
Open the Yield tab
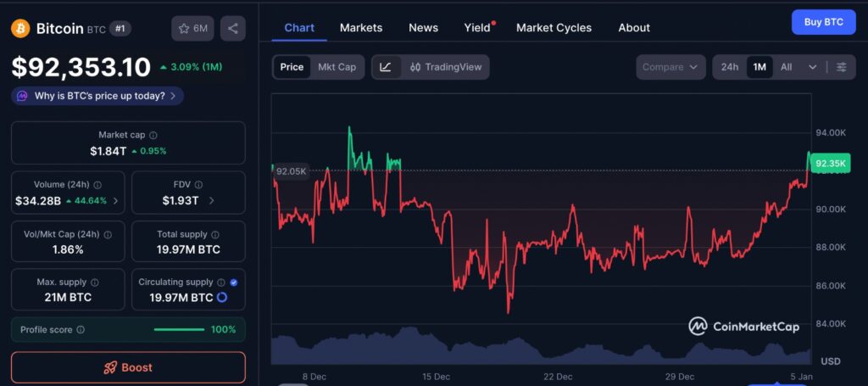click(x=477, y=28)
